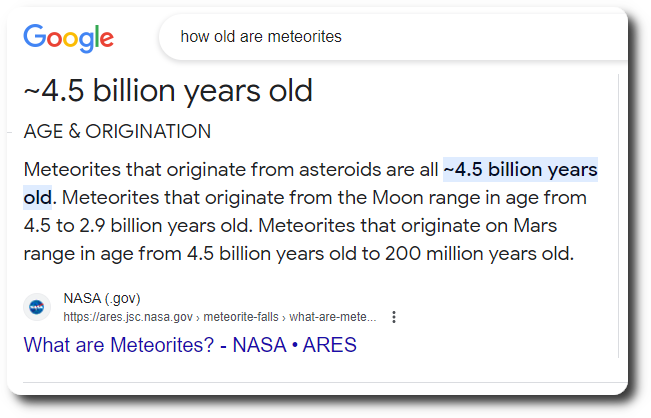This screenshot has height=418, width=651.
Task: Open the 'What are Meteorites? - NASA • ARES' link
Action: (x=190, y=346)
